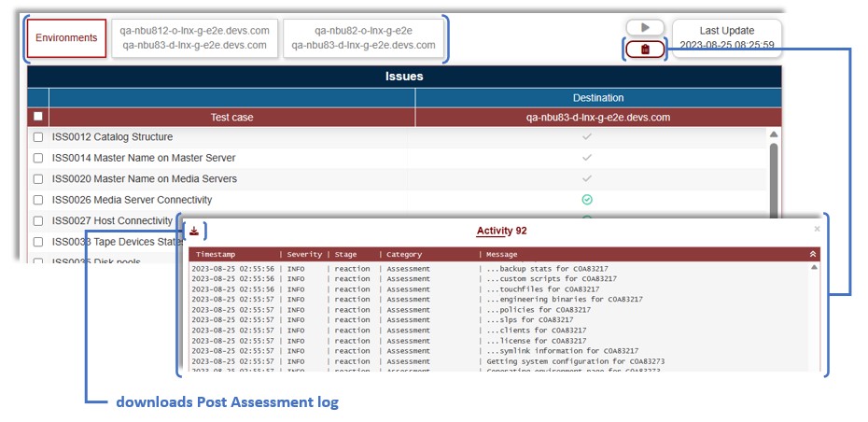Click the Last Update timestamp box
This screenshot has height=422, width=868.
point(726,38)
